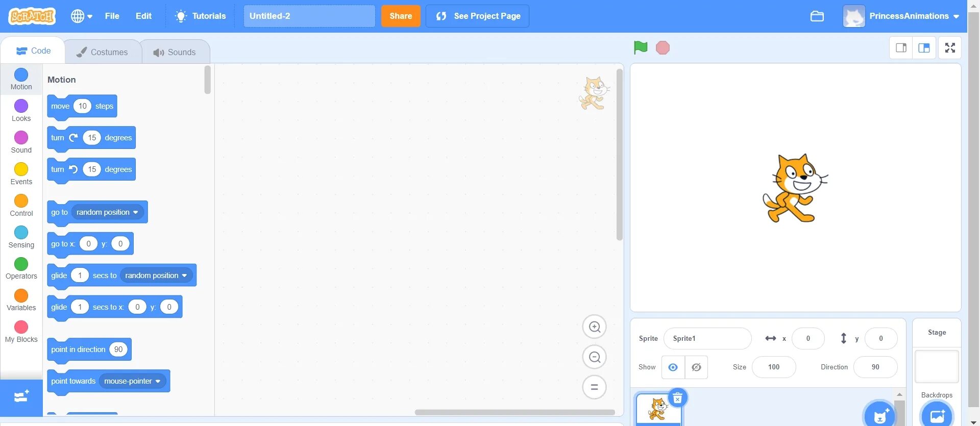980x426 pixels.
Task: Expand go to random position dropdown
Action: (x=108, y=212)
